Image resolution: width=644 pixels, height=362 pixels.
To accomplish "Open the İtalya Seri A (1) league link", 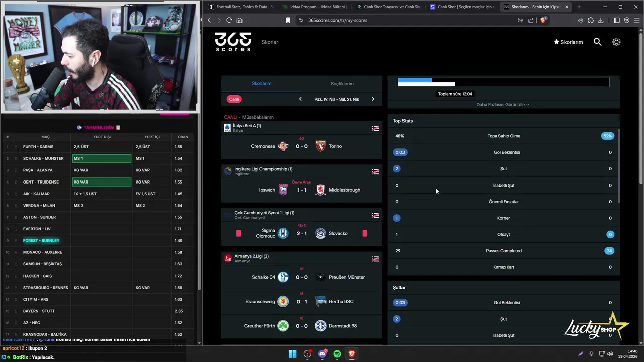I will point(248,126).
